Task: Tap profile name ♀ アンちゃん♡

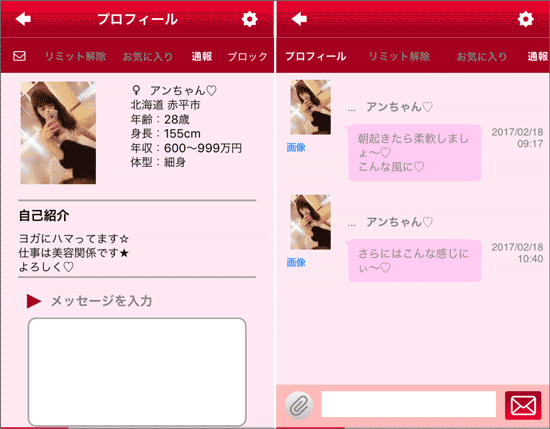Action: tap(174, 91)
